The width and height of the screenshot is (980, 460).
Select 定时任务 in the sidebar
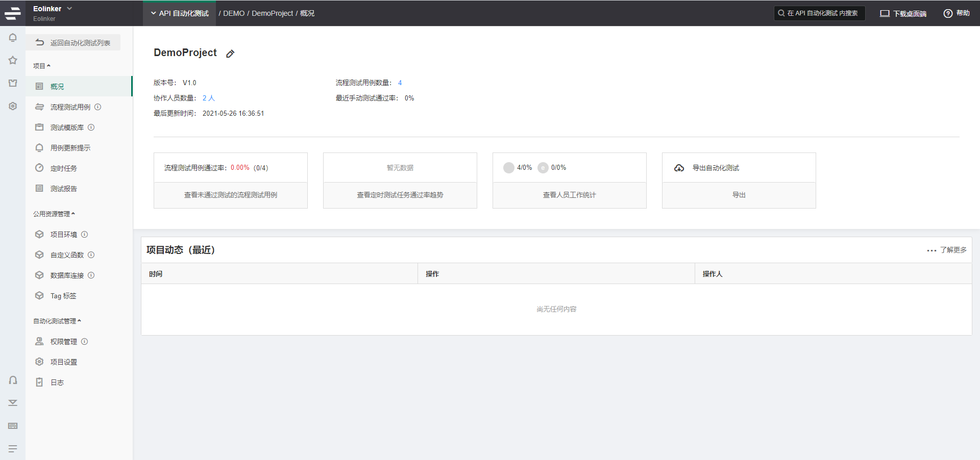click(64, 168)
